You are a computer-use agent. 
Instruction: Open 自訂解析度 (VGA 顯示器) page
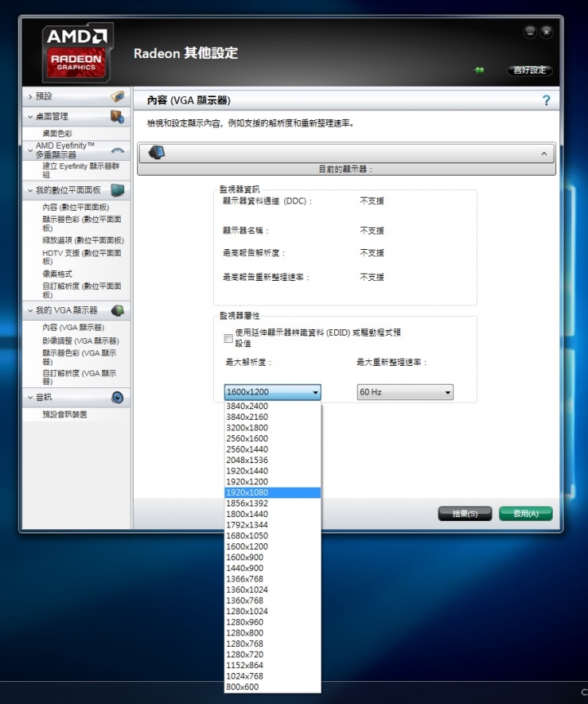click(79, 377)
